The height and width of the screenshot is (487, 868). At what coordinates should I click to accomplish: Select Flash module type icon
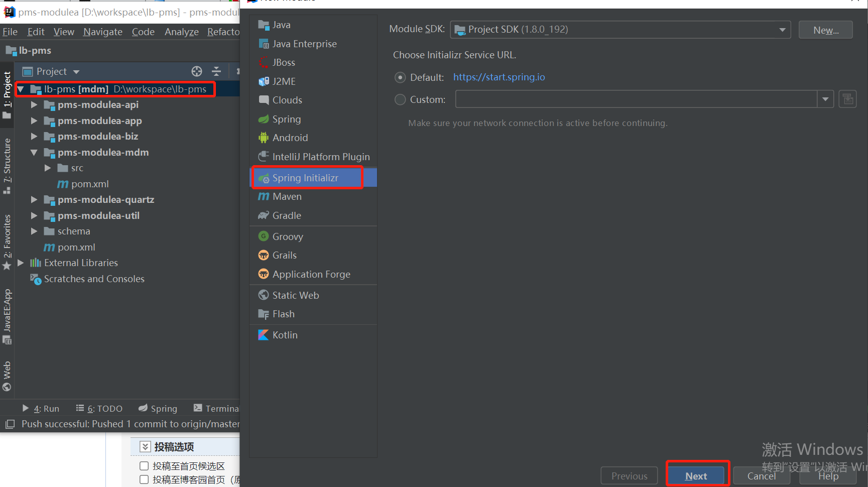264,314
